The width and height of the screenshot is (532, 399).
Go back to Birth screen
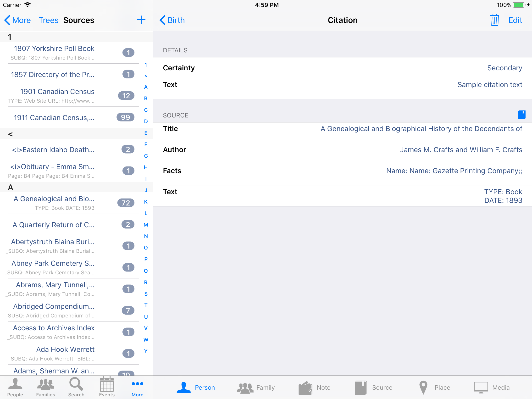[x=172, y=20]
